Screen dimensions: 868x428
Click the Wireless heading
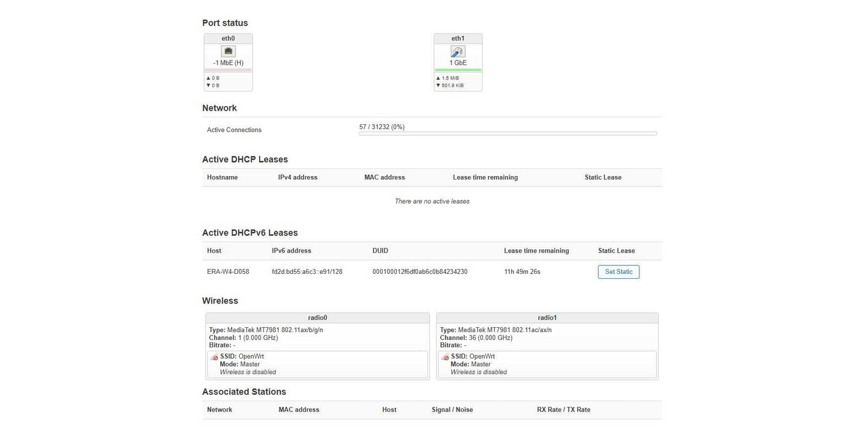tap(220, 301)
